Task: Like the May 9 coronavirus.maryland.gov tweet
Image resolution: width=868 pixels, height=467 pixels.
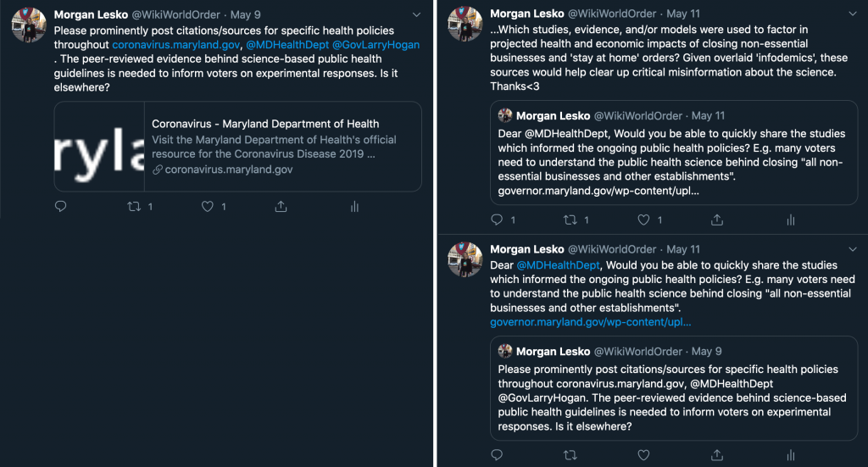Action: pos(207,207)
